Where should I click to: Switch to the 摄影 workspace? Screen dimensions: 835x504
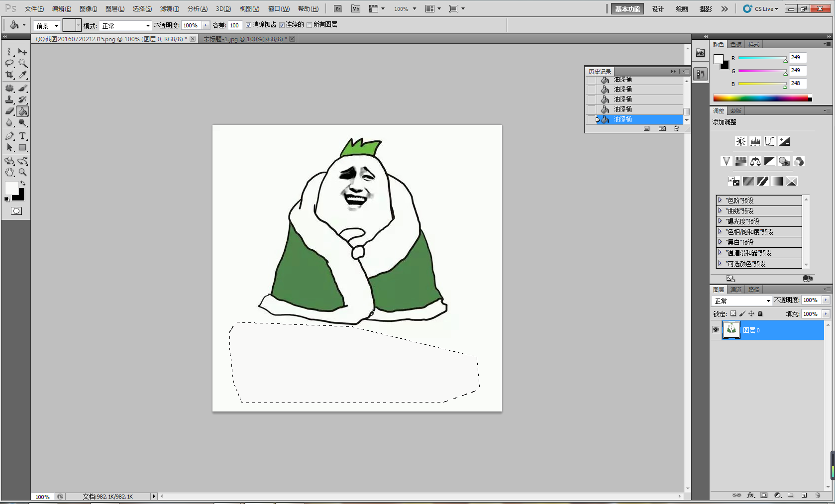706,9
